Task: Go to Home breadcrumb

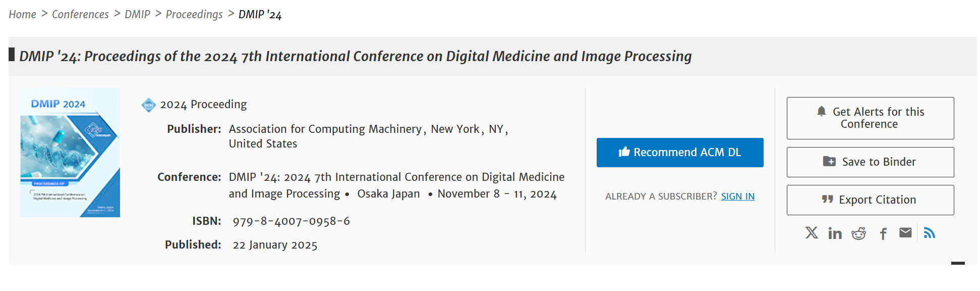Action: point(22,14)
